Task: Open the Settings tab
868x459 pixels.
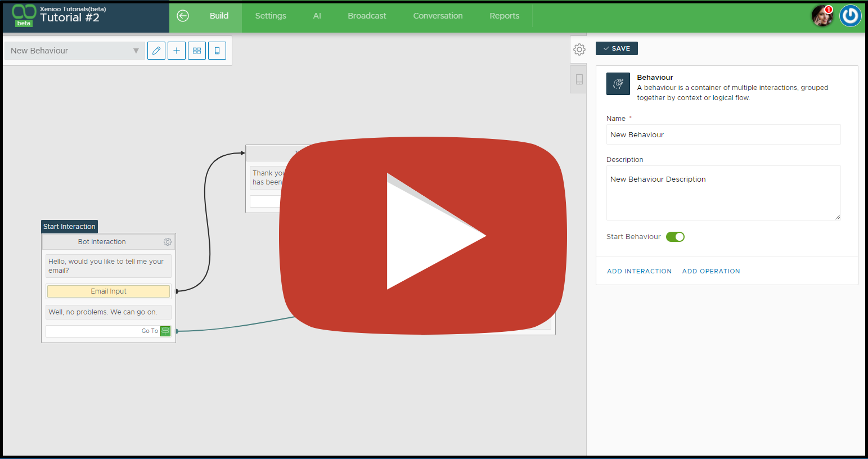Action: pyautogui.click(x=271, y=16)
